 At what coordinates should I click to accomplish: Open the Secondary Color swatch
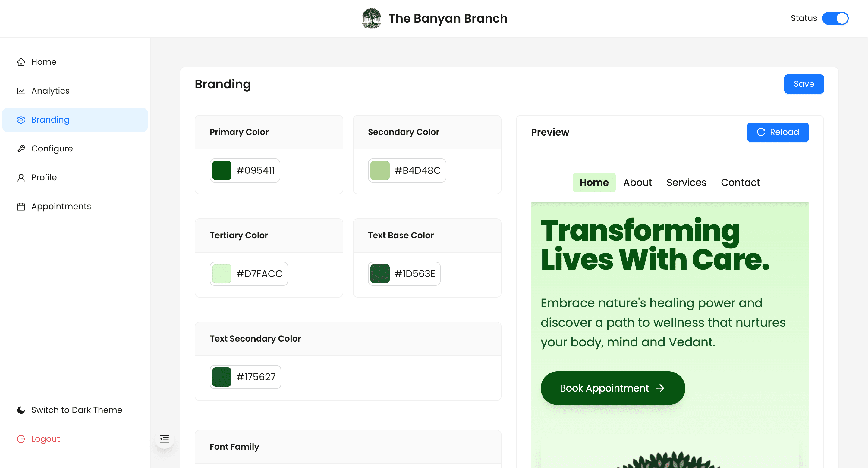point(380,170)
